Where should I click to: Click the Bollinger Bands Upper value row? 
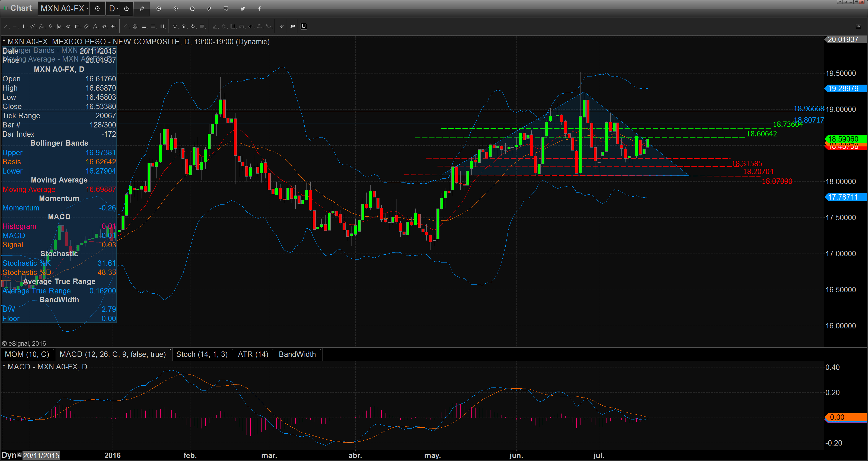[x=59, y=153]
